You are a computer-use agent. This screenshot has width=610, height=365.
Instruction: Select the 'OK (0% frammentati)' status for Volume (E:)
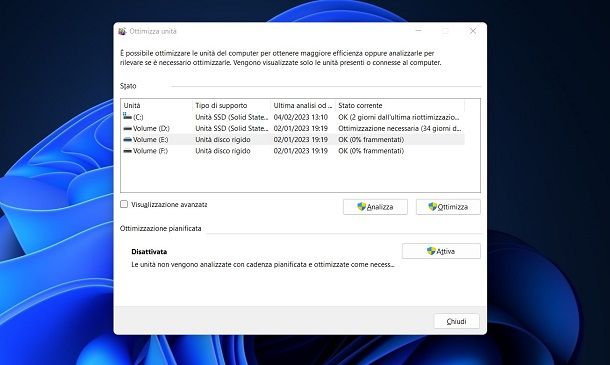(371, 140)
